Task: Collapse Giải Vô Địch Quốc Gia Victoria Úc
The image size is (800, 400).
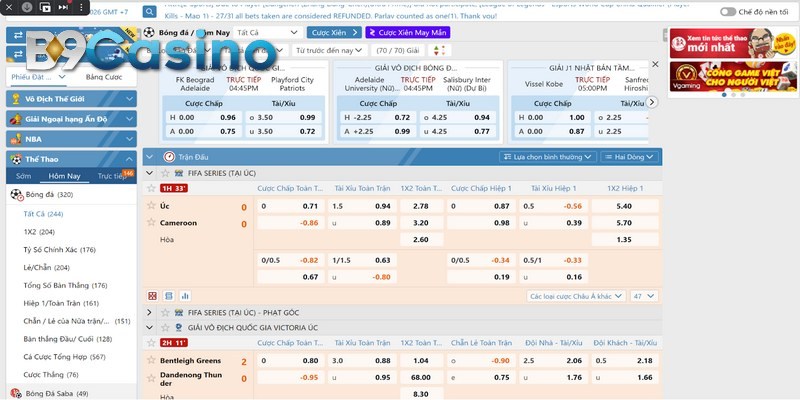Action: click(149, 328)
